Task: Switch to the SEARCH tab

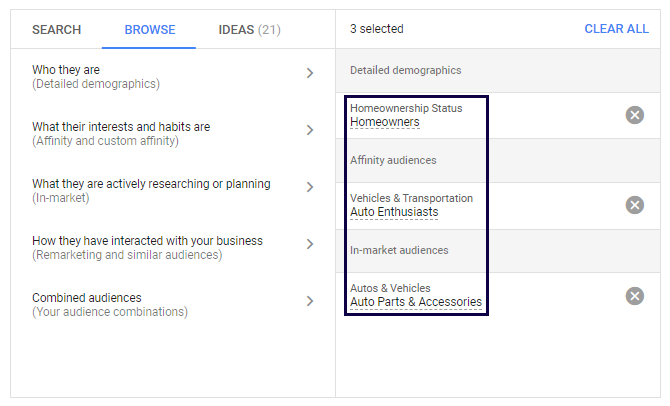Action: coord(57,30)
